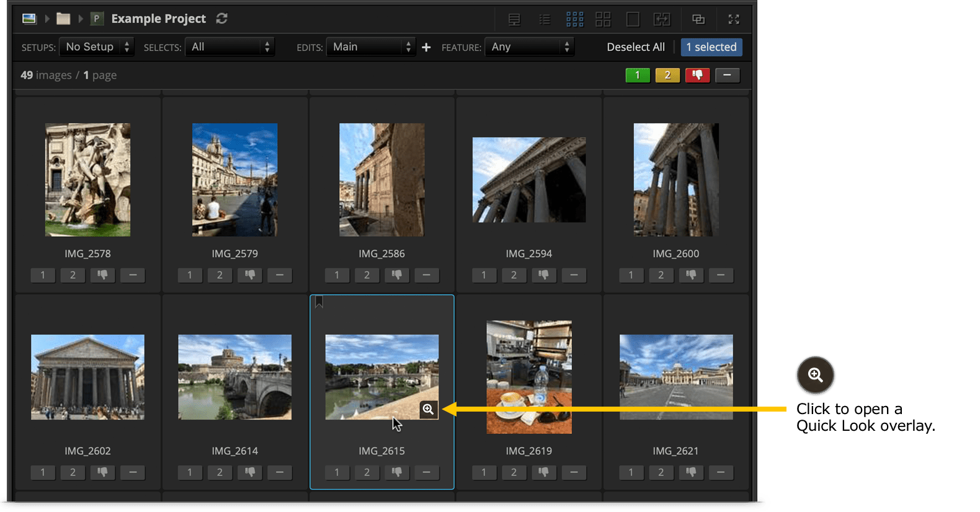Image resolution: width=980 pixels, height=512 pixels.
Task: Click the 1 selected button
Action: (x=711, y=47)
